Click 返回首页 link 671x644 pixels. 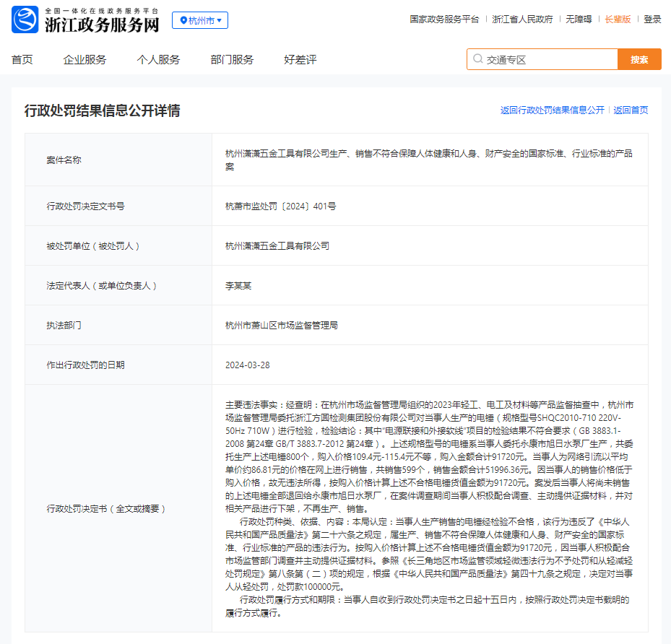(631, 110)
